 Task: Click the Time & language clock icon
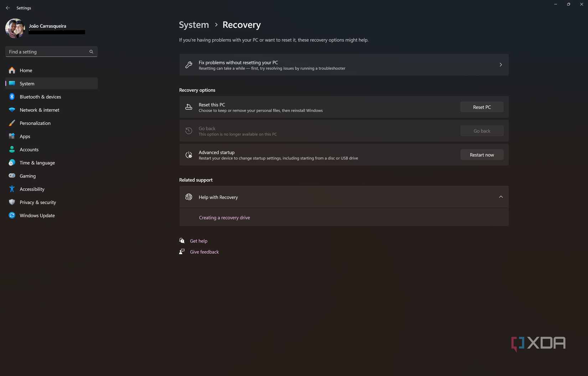12,162
